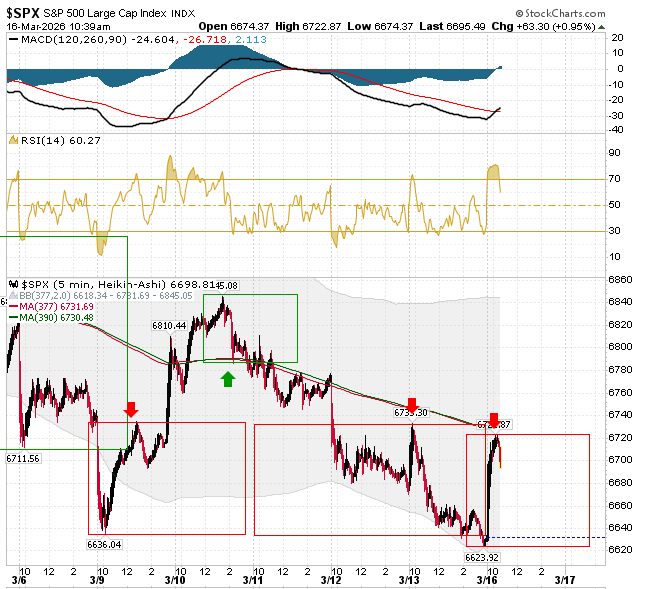The image size is (647, 589).
Task: Click the red MA(377) legend line swatch
Action: pyautogui.click(x=14, y=307)
